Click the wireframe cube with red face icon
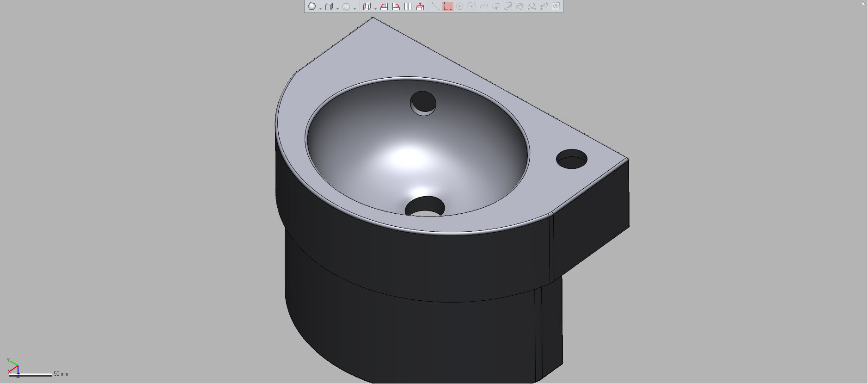The width and height of the screenshot is (868, 384). pos(367,6)
